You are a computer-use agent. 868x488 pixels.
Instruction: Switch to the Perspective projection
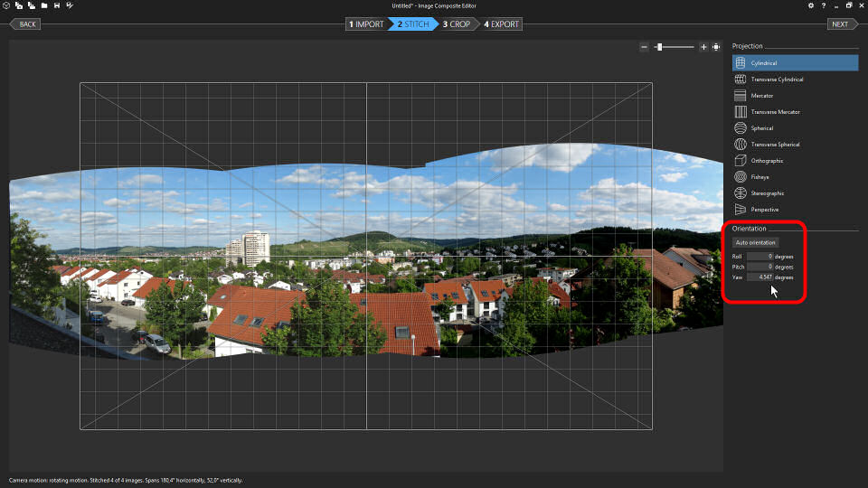(x=764, y=210)
